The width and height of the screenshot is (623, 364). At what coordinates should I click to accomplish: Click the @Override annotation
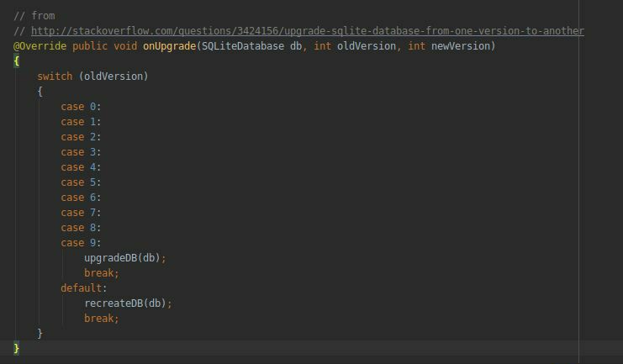(40, 46)
